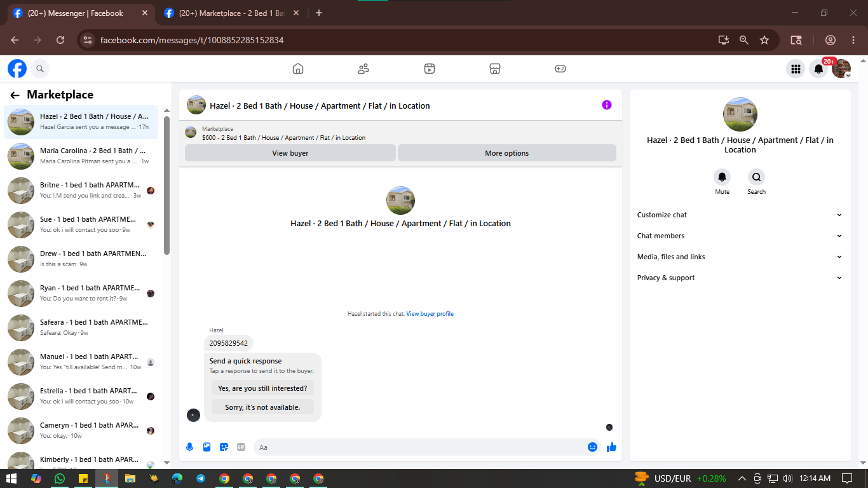Mute this chat with the bell icon

[722, 177]
